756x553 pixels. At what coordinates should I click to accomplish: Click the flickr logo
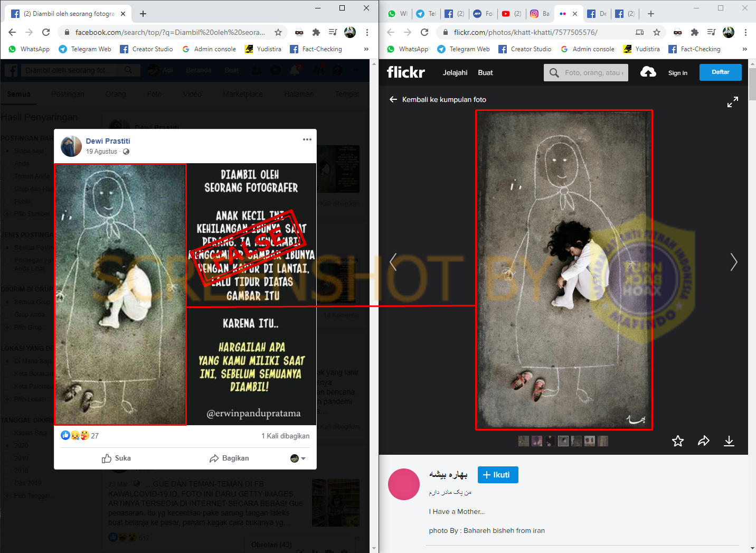405,72
